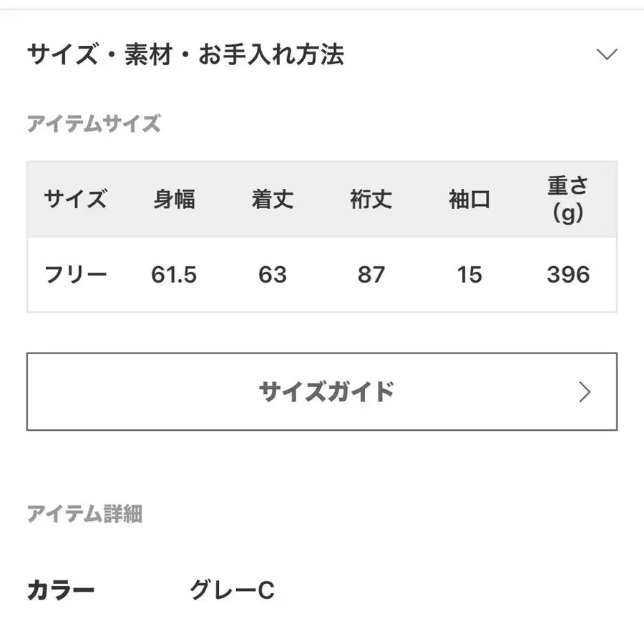Viewport: 644px width, 644px height.
Task: Click the 着丈 column header
Action: 273,200
